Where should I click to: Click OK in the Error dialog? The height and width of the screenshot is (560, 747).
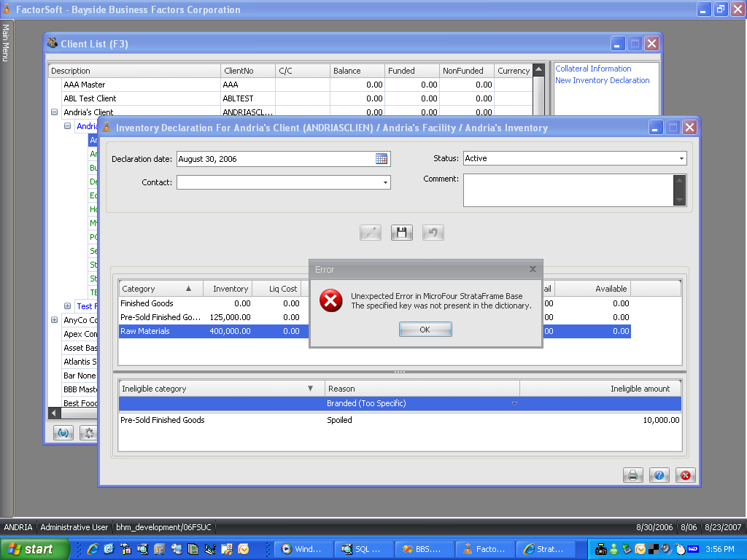(425, 330)
